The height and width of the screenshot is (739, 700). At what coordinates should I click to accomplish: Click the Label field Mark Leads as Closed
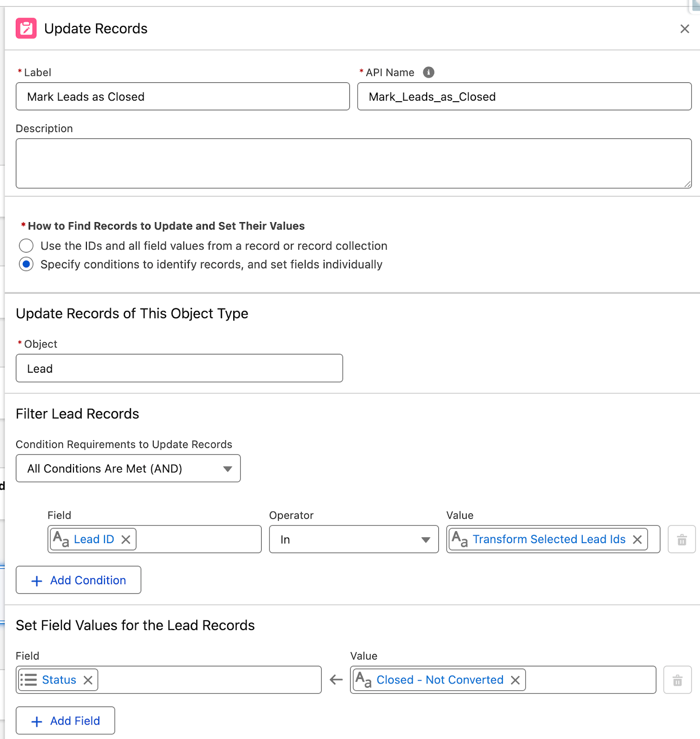[x=183, y=97]
